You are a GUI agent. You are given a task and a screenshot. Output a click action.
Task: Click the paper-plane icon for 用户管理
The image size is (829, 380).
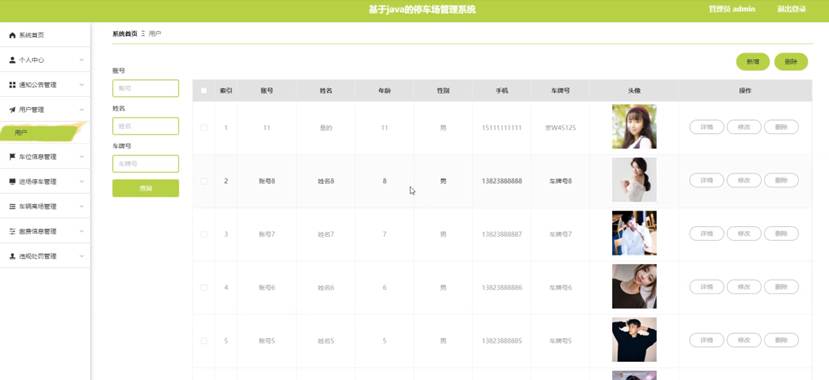[x=12, y=110]
